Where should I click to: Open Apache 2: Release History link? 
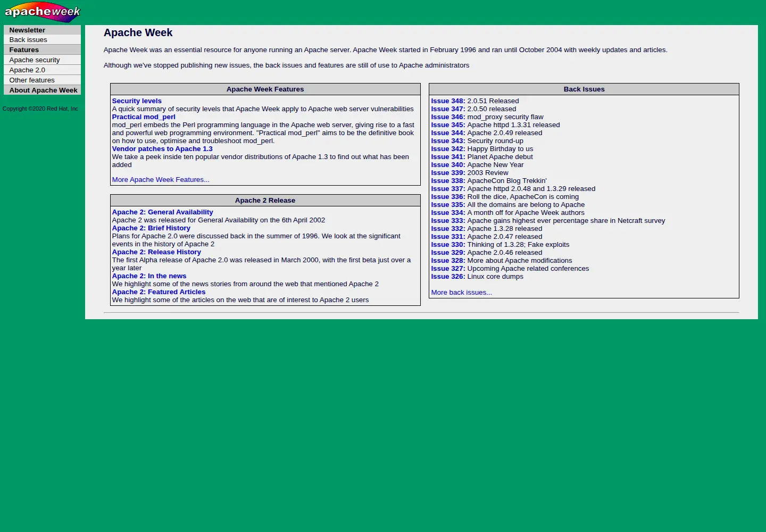coord(156,252)
